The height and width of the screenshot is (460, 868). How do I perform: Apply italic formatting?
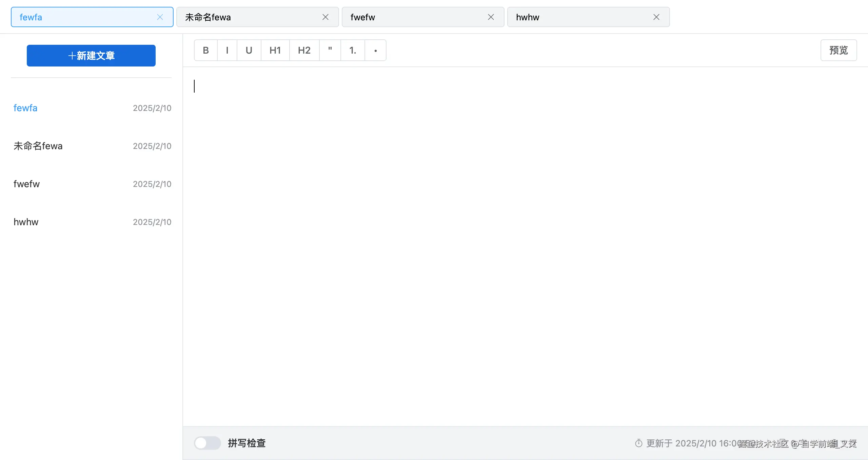pos(227,50)
